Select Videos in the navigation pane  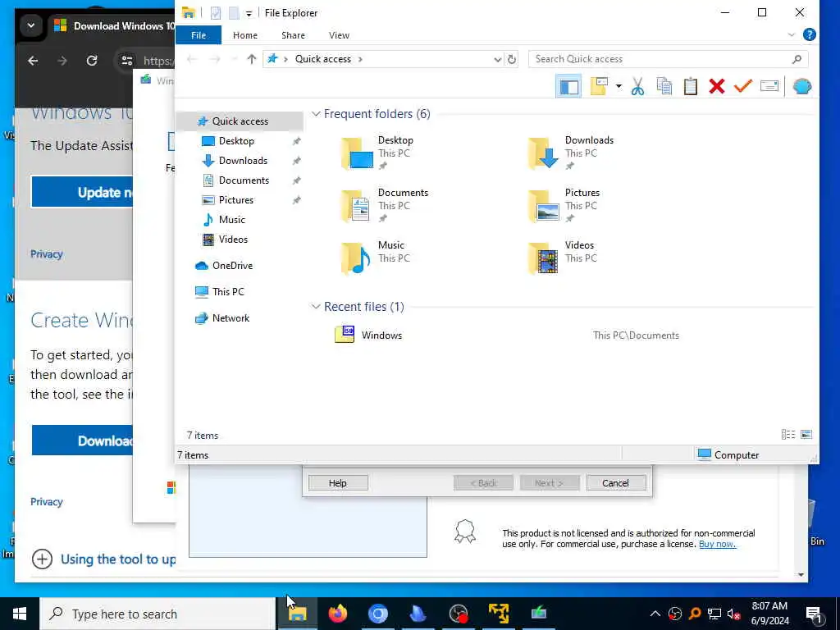[x=233, y=240]
